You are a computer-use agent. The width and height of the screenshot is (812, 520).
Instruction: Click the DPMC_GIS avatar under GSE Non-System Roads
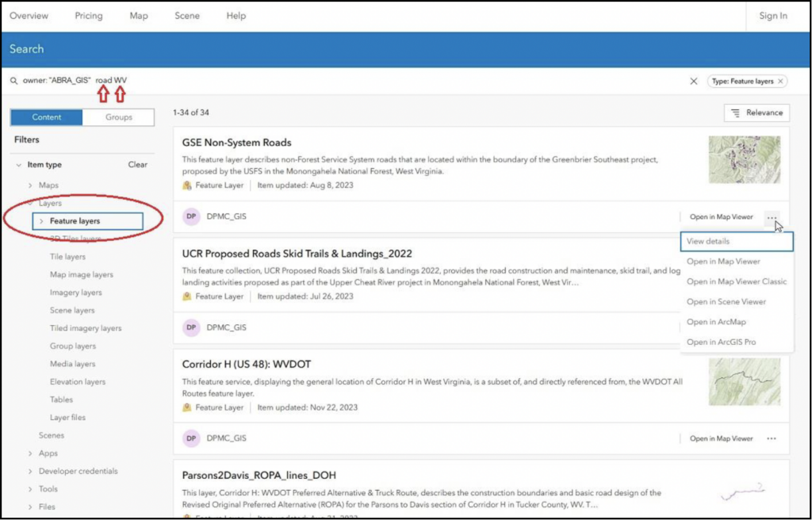coord(191,216)
